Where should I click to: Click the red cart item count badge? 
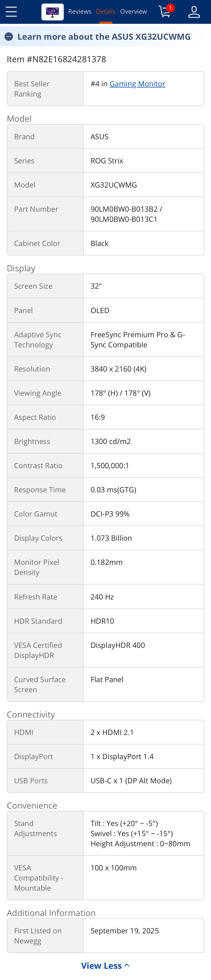pos(170,8)
